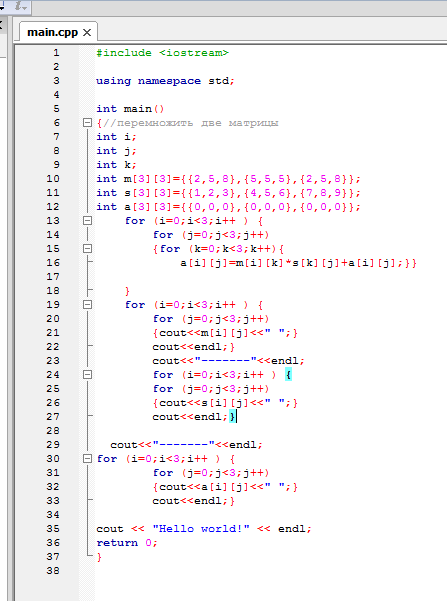The height and width of the screenshot is (601, 447).
Task: Collapse the main function fold at line 6
Action: 87,123
